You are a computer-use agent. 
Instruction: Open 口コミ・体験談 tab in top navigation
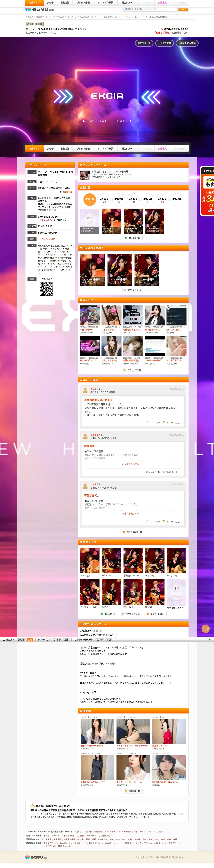point(106,3)
